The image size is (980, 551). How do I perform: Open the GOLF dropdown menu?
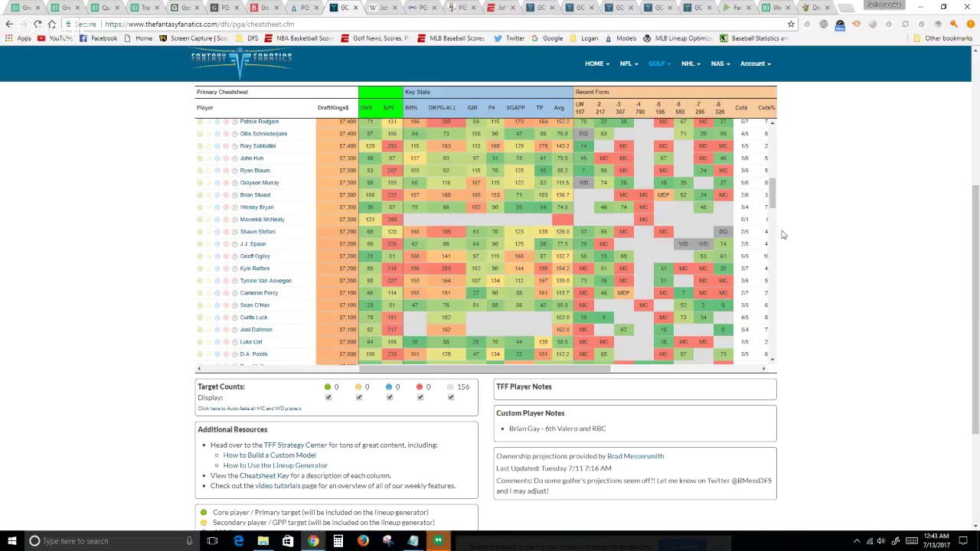coord(659,64)
